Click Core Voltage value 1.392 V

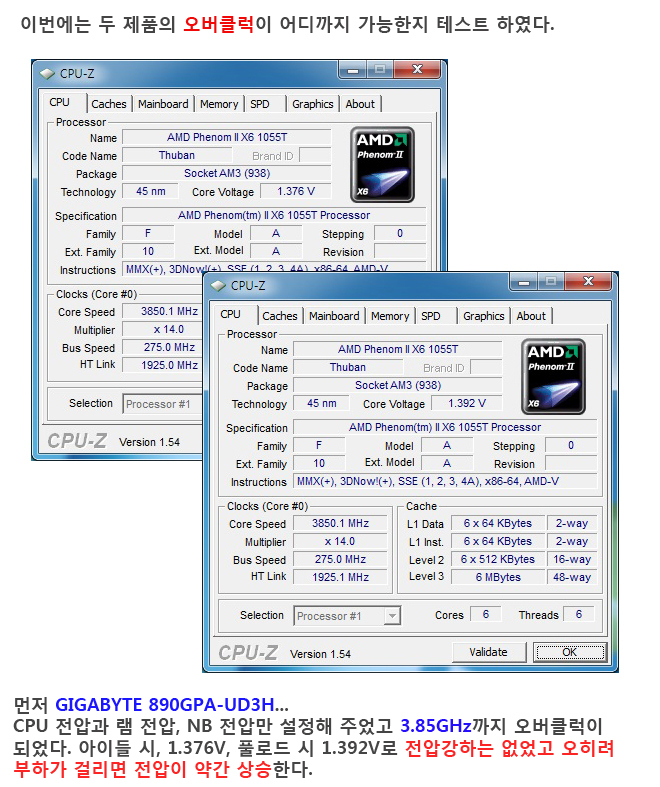[x=467, y=404]
